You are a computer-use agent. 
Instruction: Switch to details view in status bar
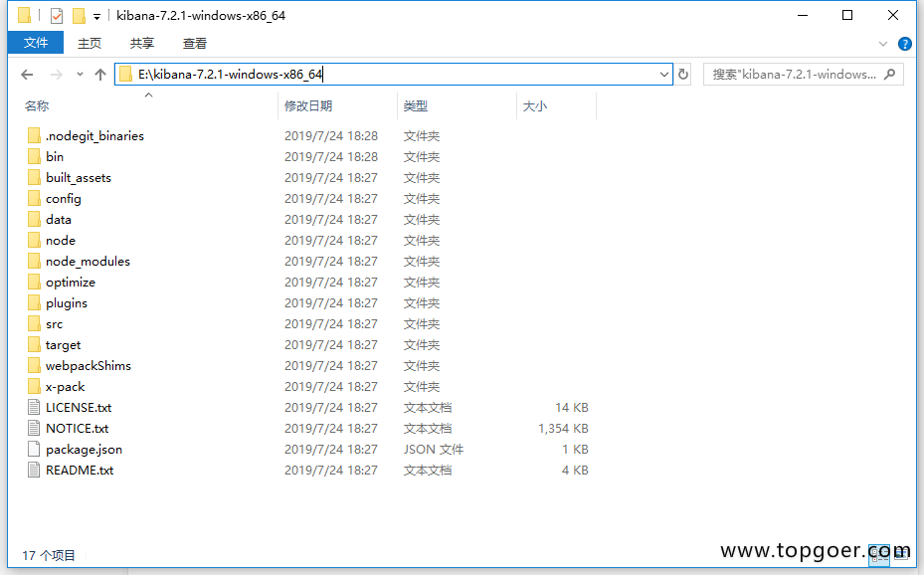pyautogui.click(x=879, y=554)
